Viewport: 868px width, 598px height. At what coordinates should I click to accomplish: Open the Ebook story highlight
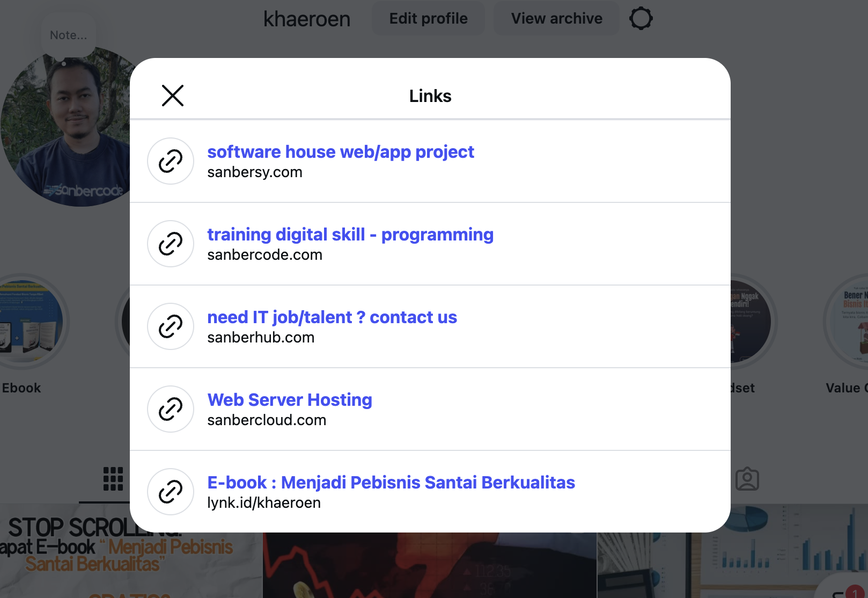[30, 322]
